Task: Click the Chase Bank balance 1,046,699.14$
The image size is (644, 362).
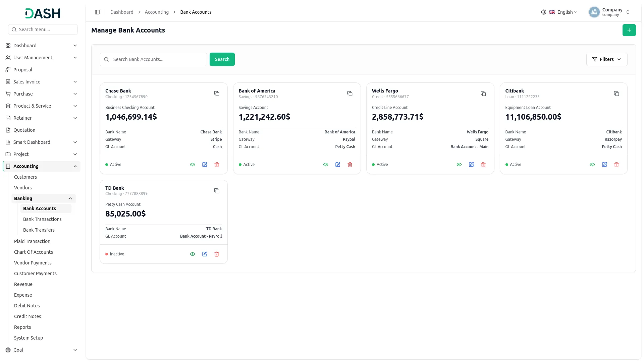Action: pos(131,117)
